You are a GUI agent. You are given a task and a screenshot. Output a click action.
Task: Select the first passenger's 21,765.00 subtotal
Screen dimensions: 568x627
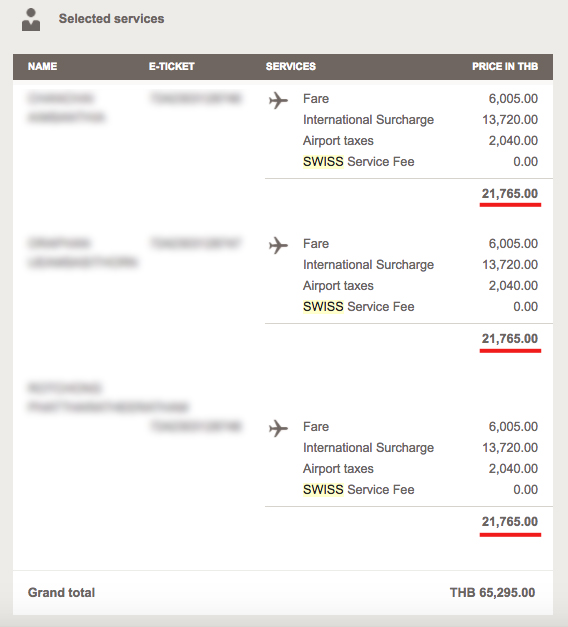click(x=510, y=194)
